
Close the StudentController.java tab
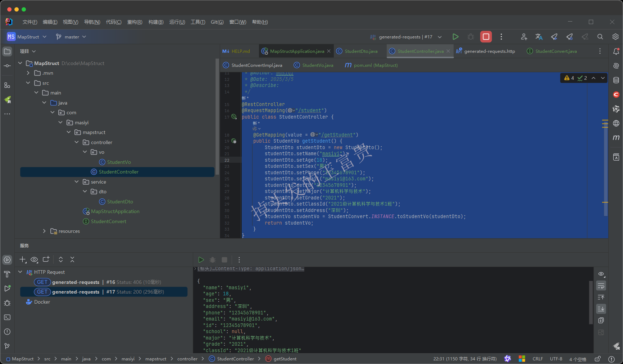[448, 51]
